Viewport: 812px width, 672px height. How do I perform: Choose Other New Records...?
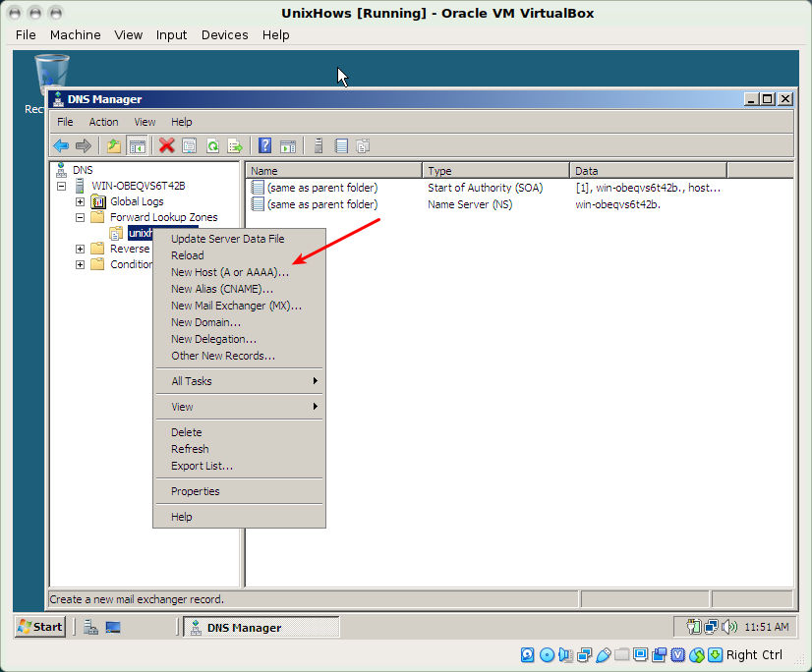[x=240, y=356]
